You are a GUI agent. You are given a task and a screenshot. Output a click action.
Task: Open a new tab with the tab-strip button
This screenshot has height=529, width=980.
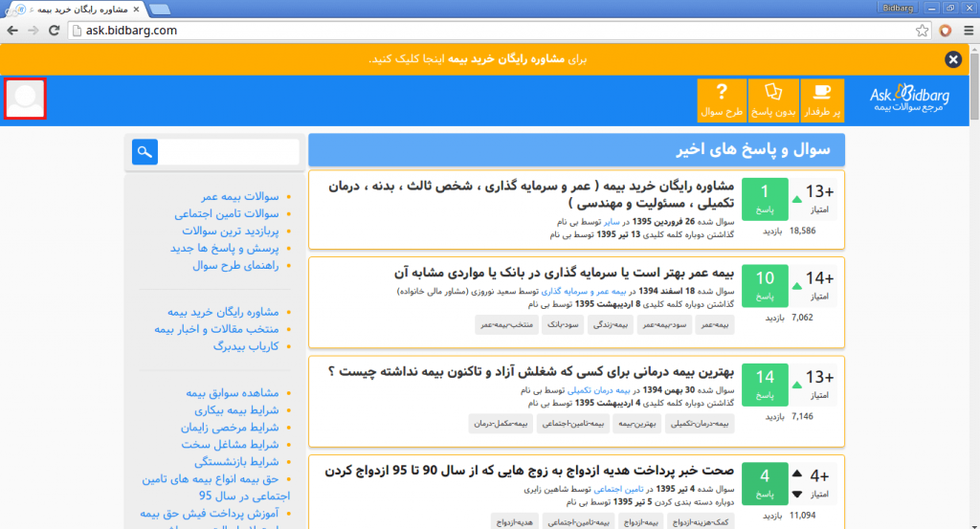pyautogui.click(x=160, y=9)
